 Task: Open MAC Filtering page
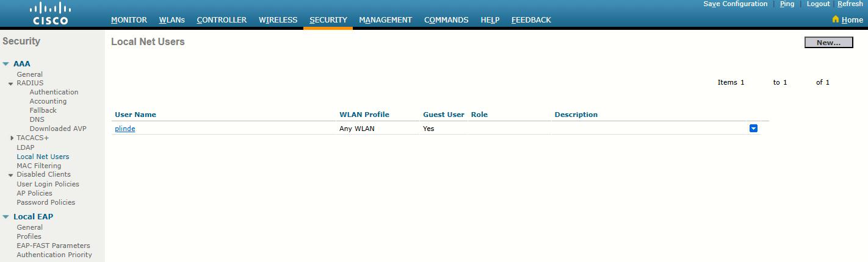39,166
